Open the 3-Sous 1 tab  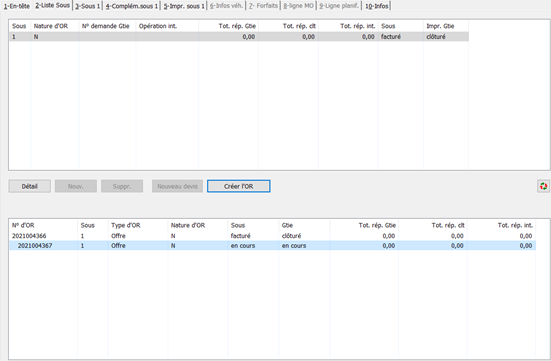pyautogui.click(x=87, y=6)
